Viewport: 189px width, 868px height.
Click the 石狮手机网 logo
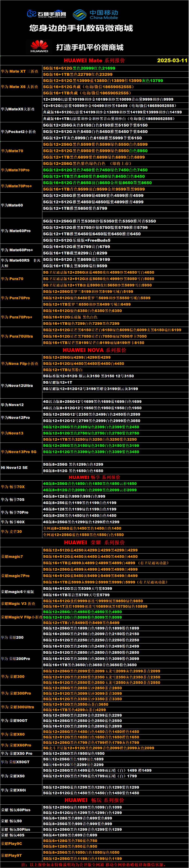point(46,14)
